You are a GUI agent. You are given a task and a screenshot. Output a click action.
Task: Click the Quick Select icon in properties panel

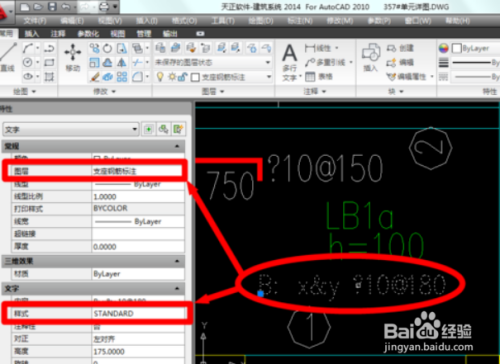tap(178, 129)
